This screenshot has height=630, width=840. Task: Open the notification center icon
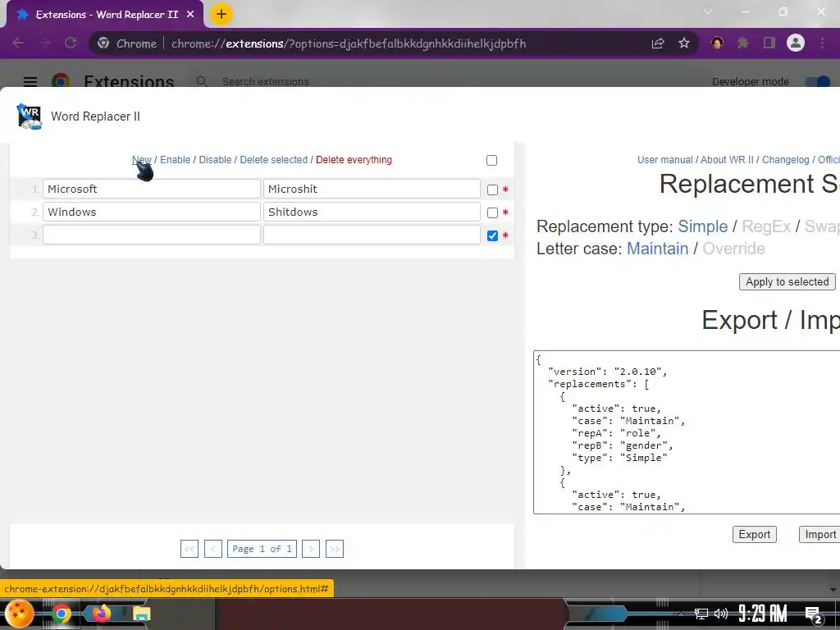point(814,615)
